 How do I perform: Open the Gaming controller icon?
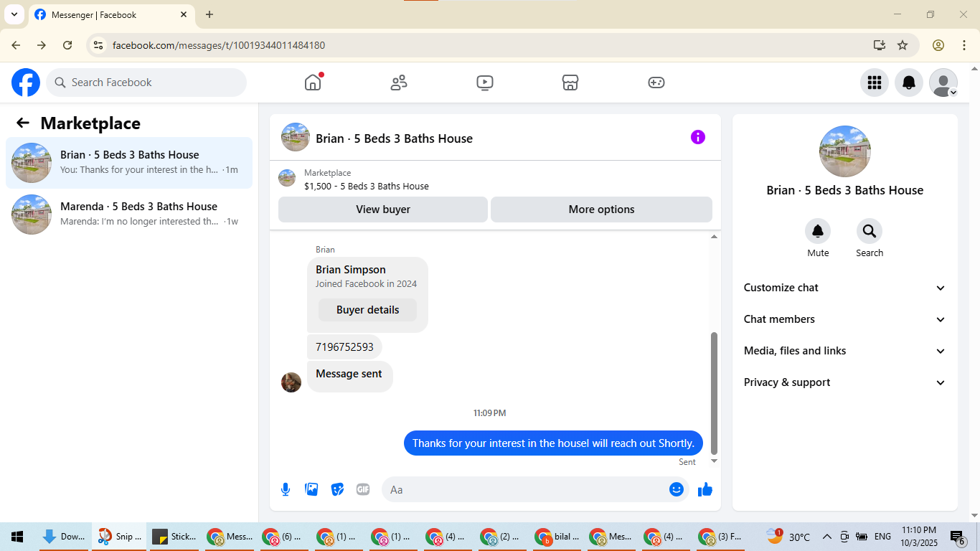coord(656,83)
